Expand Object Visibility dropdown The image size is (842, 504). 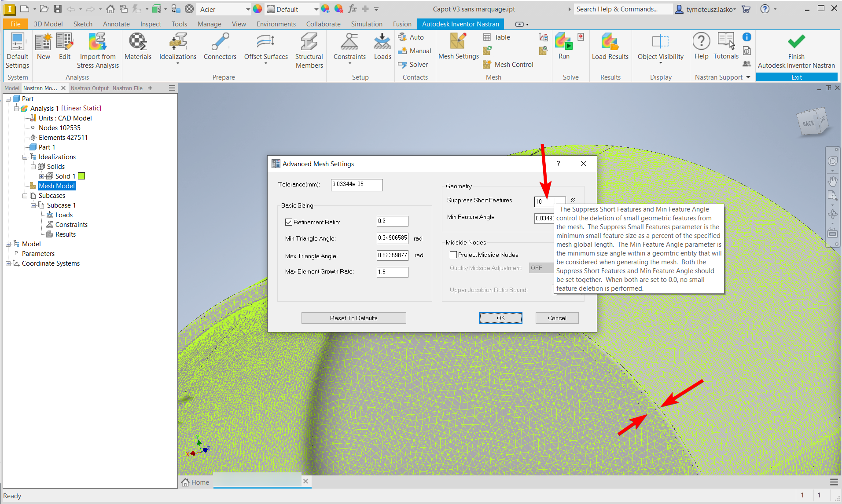(661, 63)
